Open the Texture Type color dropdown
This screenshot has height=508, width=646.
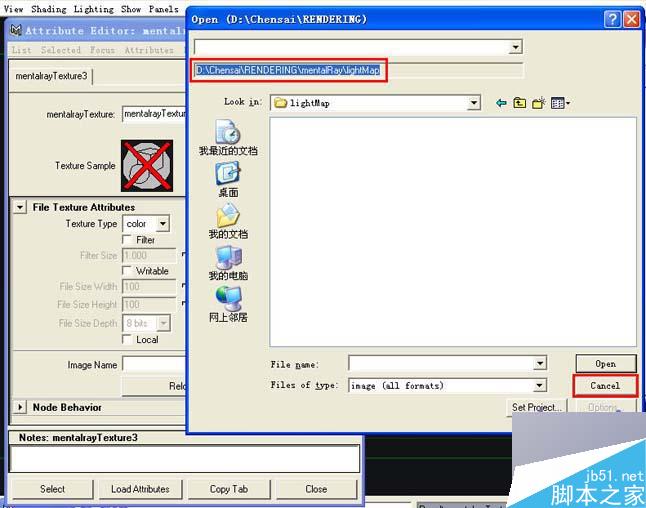[146, 224]
